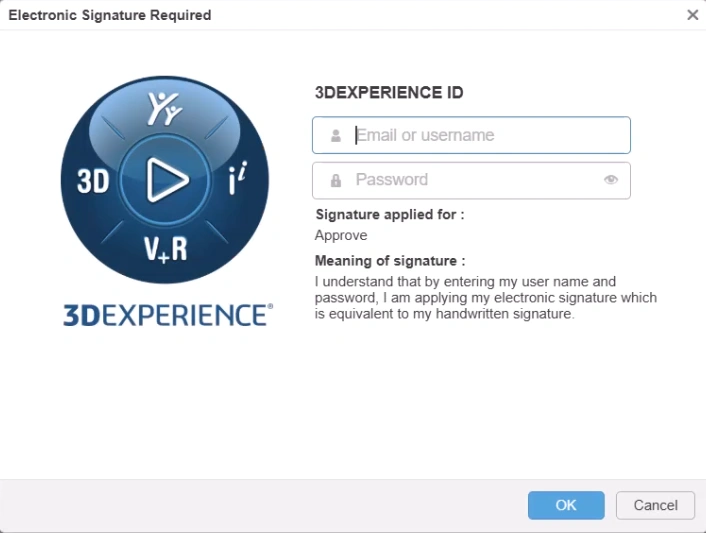Click the user silhouette icon

coord(335,136)
